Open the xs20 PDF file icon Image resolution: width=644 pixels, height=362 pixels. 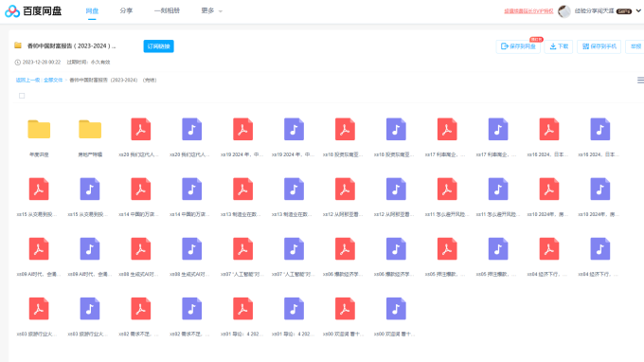141,130
